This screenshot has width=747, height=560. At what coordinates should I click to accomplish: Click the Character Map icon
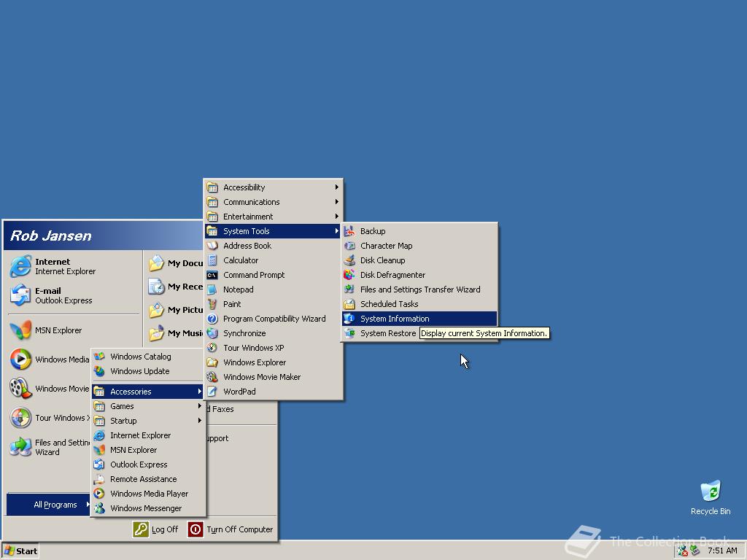click(x=349, y=246)
